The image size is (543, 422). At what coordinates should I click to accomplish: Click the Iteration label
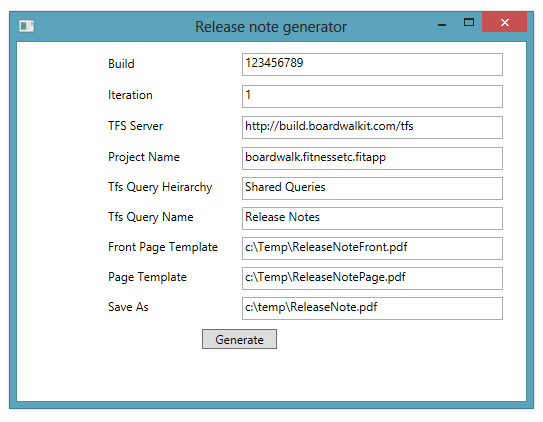point(130,95)
